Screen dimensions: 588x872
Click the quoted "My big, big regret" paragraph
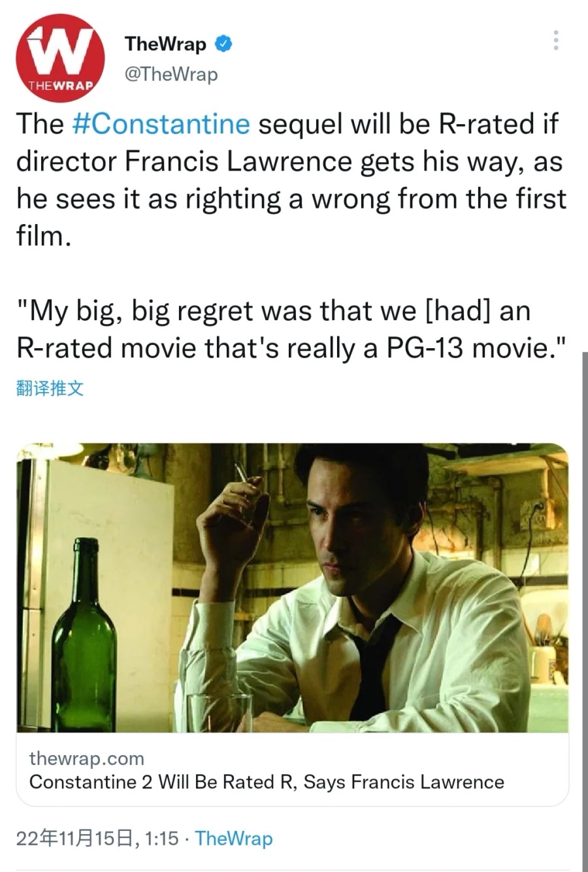coord(289,329)
